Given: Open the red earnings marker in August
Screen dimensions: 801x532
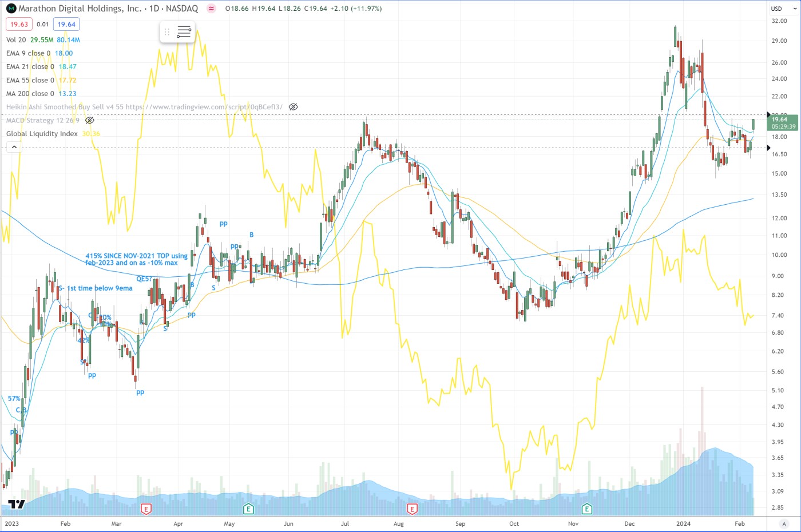Looking at the screenshot, I should click(412, 509).
